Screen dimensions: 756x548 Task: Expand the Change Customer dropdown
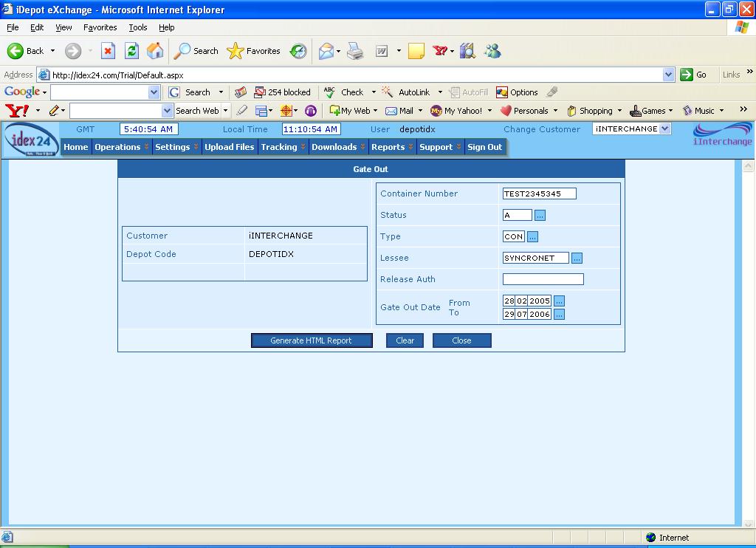(x=664, y=129)
